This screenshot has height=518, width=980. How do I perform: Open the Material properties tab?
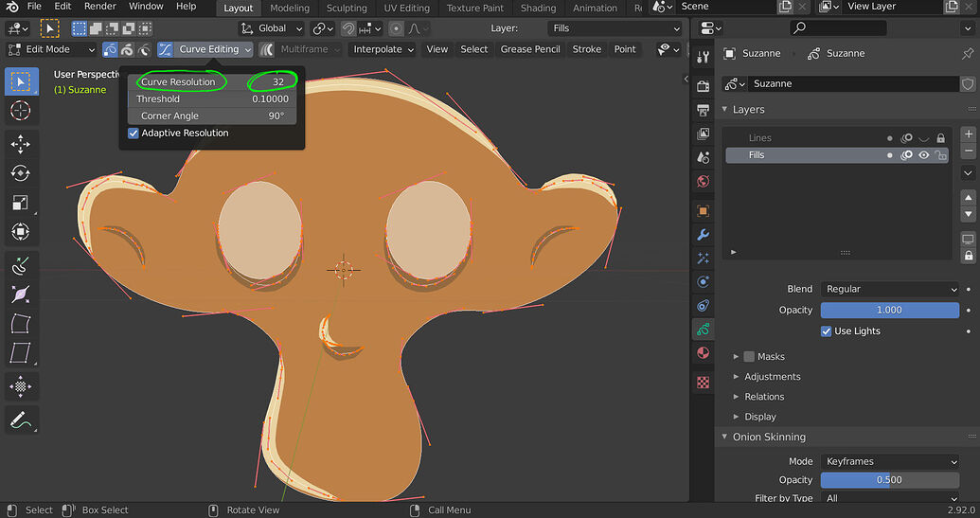pos(704,353)
